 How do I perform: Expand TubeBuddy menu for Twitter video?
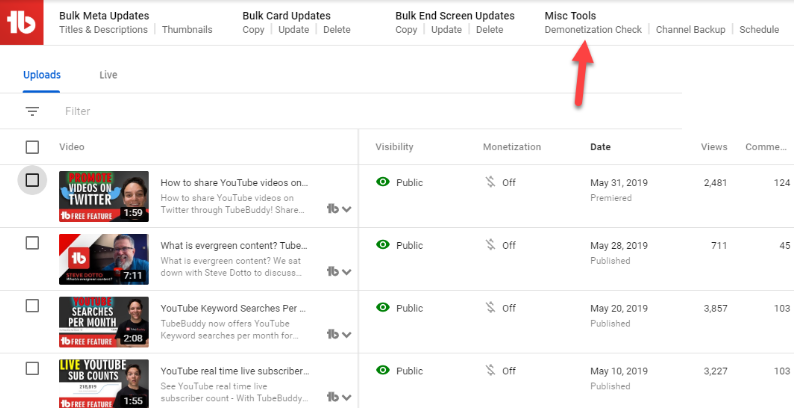click(347, 209)
